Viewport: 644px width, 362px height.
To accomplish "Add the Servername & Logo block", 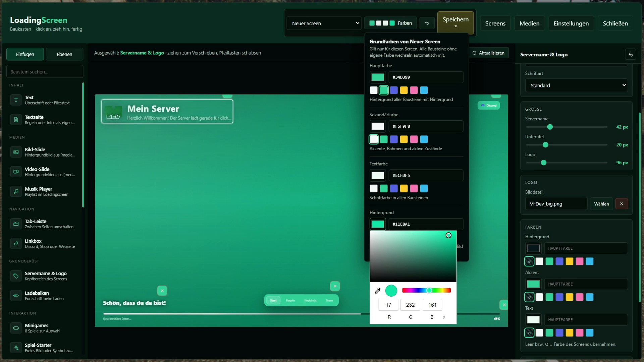I will tap(45, 276).
